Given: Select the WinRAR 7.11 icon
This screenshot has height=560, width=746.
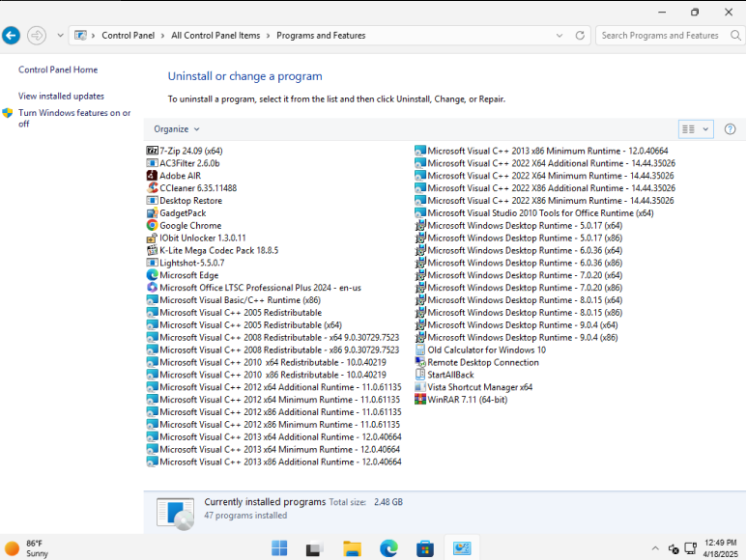Looking at the screenshot, I should [420, 400].
